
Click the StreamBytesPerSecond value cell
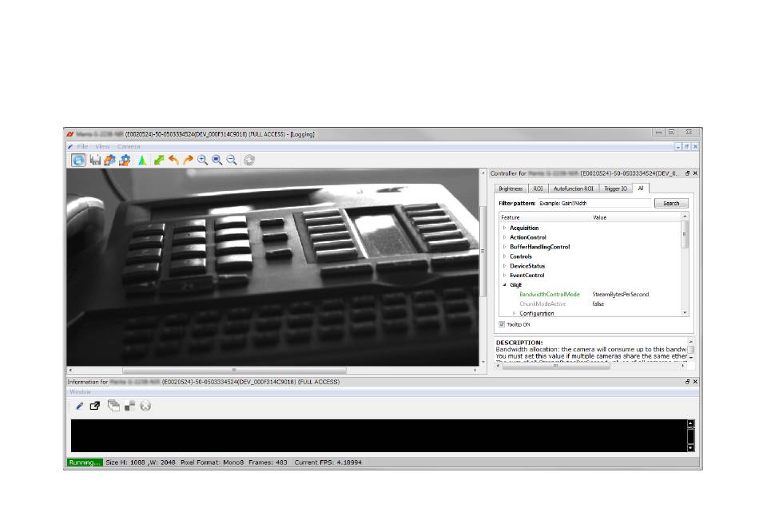(621, 294)
